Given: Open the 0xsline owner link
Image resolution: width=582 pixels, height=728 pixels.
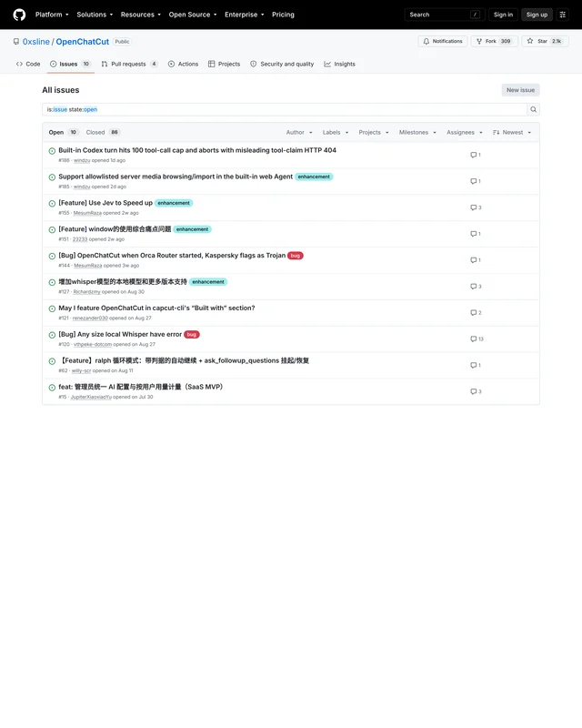Looking at the screenshot, I should pyautogui.click(x=35, y=42).
